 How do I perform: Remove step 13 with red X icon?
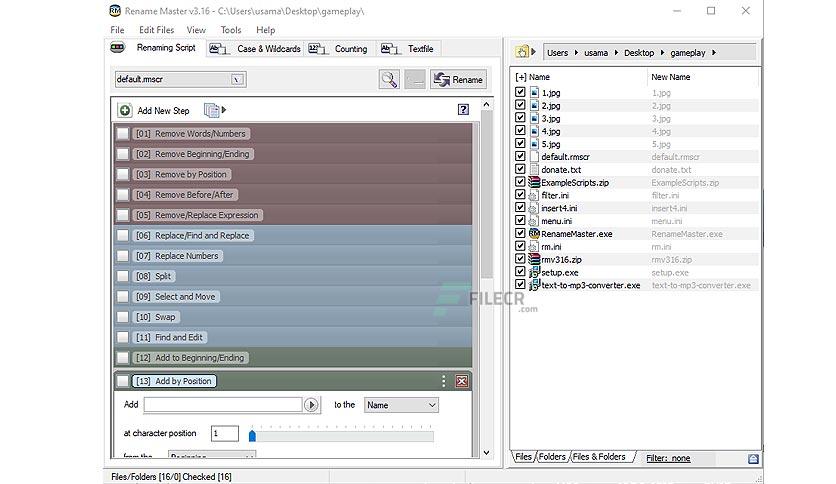point(462,381)
